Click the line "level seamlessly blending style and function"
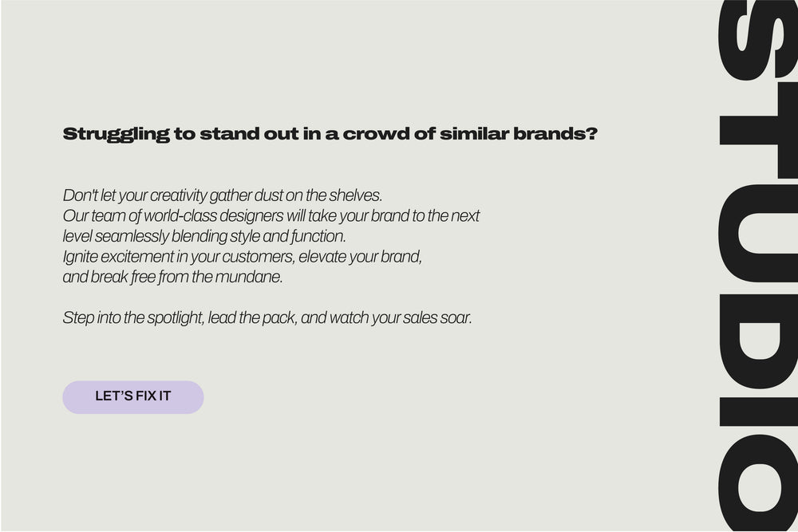 click(204, 237)
